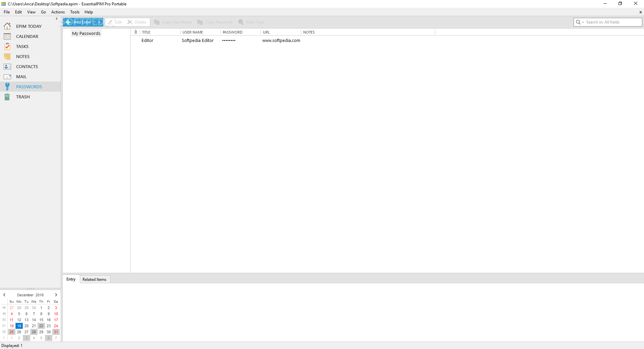
Task: Go to next month in mini calendar
Action: (x=56, y=295)
